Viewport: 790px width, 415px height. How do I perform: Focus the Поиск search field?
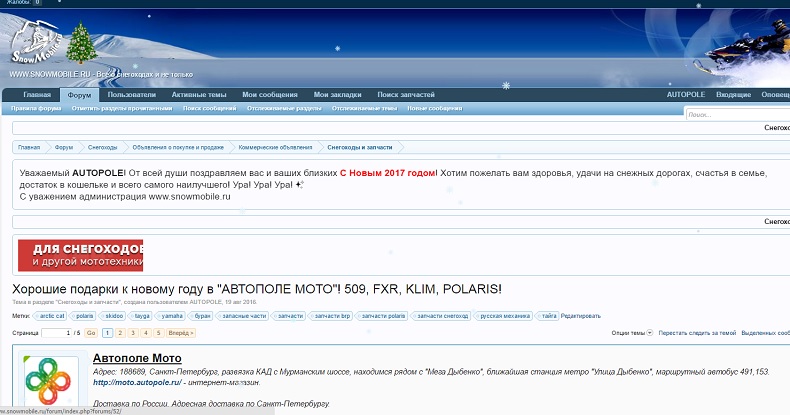tap(738, 115)
